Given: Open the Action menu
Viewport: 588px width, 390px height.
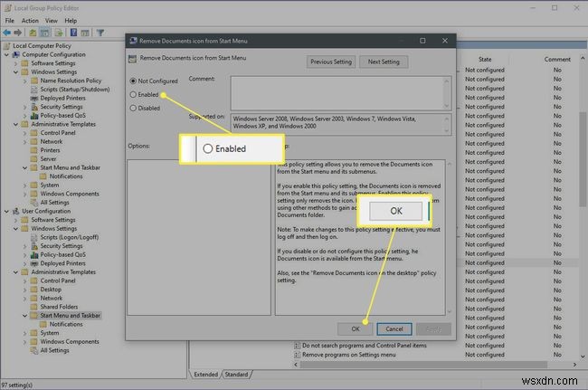Looking at the screenshot, I should pos(30,21).
